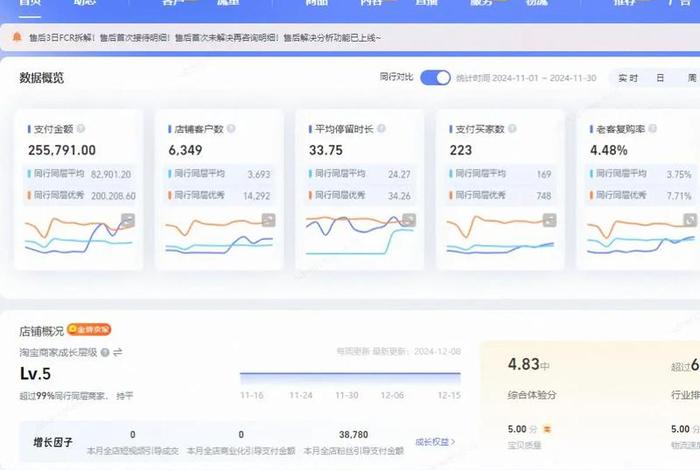The width and height of the screenshot is (700, 470).
Task: Select the 223 paying buyers value
Action: coord(461,150)
